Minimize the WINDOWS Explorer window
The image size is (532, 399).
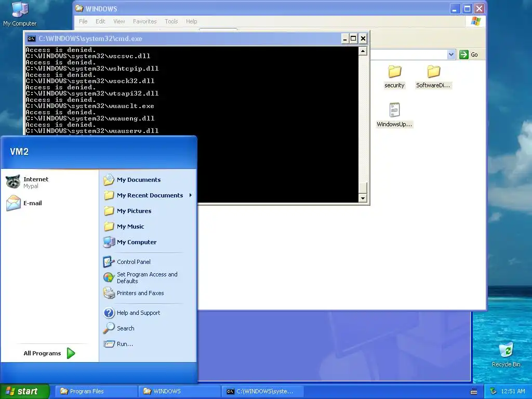click(455, 8)
